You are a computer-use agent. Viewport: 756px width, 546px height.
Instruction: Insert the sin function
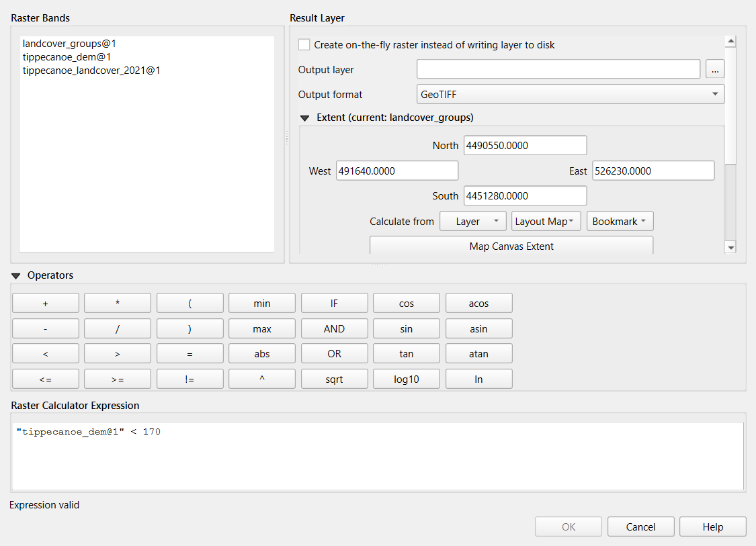pyautogui.click(x=407, y=328)
